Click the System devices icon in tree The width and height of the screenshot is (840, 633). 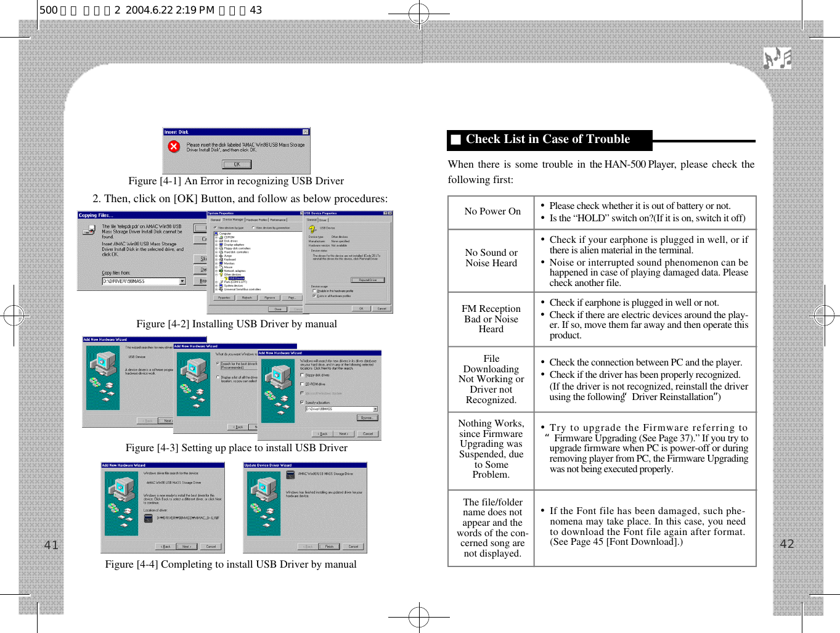point(221,285)
